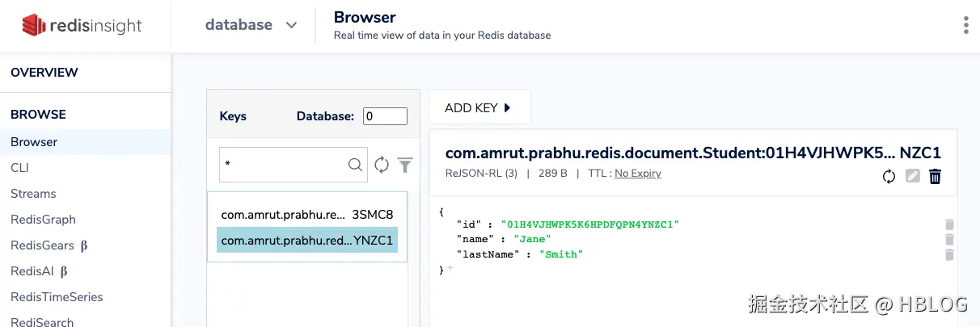Screen dimensions: 980x327
Task: Select the key ending in 3SMC8
Action: click(307, 215)
